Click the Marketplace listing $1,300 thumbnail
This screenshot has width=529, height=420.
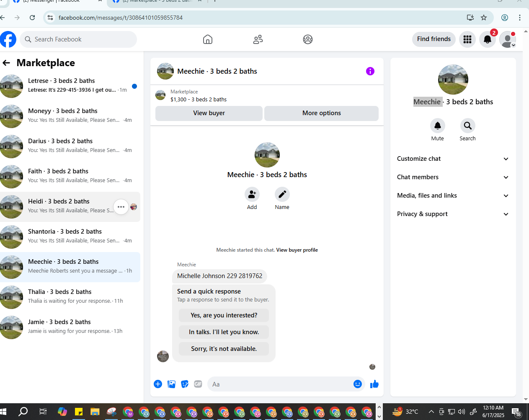160,95
